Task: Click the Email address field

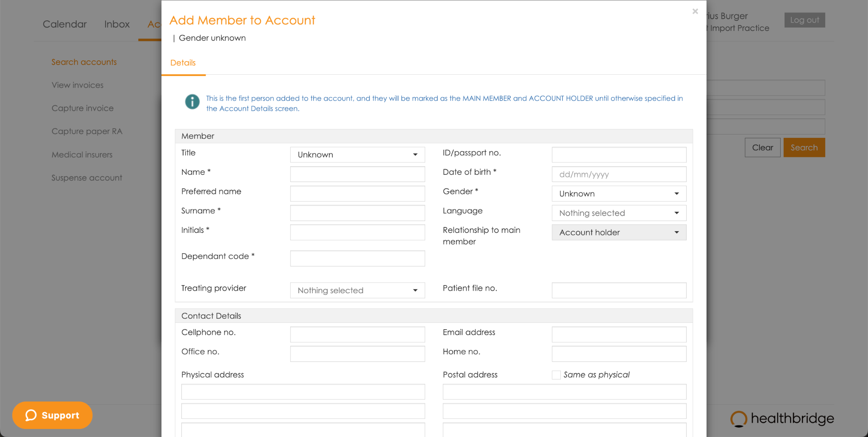Action: click(619, 334)
